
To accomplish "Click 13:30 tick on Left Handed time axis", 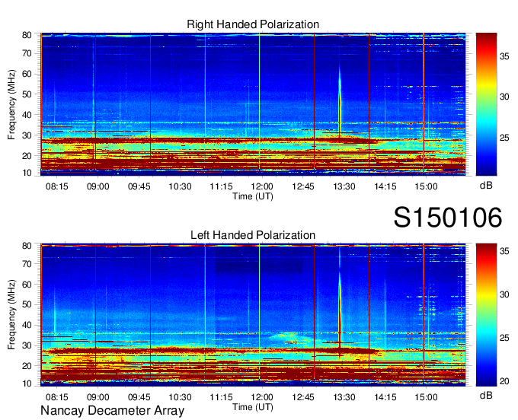I will click(x=344, y=397).
